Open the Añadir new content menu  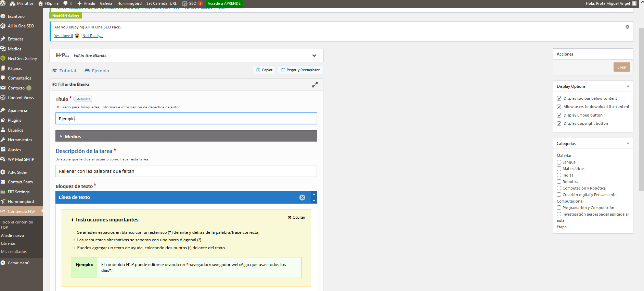tap(86, 3)
